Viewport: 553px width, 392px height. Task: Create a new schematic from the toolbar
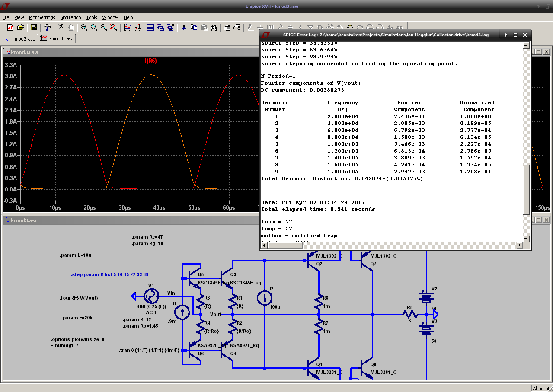[x=10, y=27]
